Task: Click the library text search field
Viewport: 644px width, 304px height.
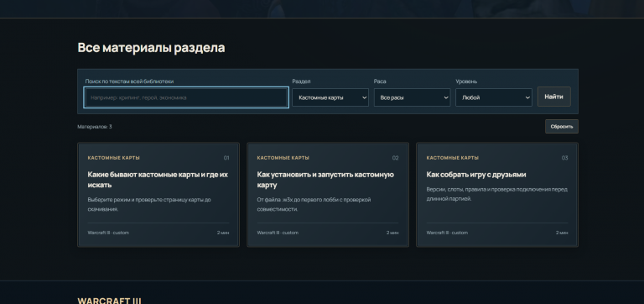Action: [186, 97]
